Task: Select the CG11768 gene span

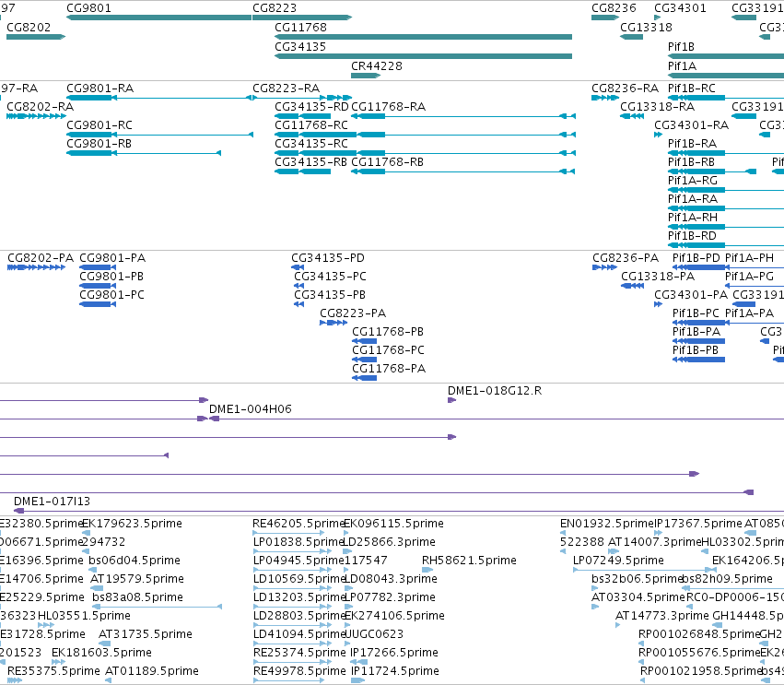Action: pos(423,37)
